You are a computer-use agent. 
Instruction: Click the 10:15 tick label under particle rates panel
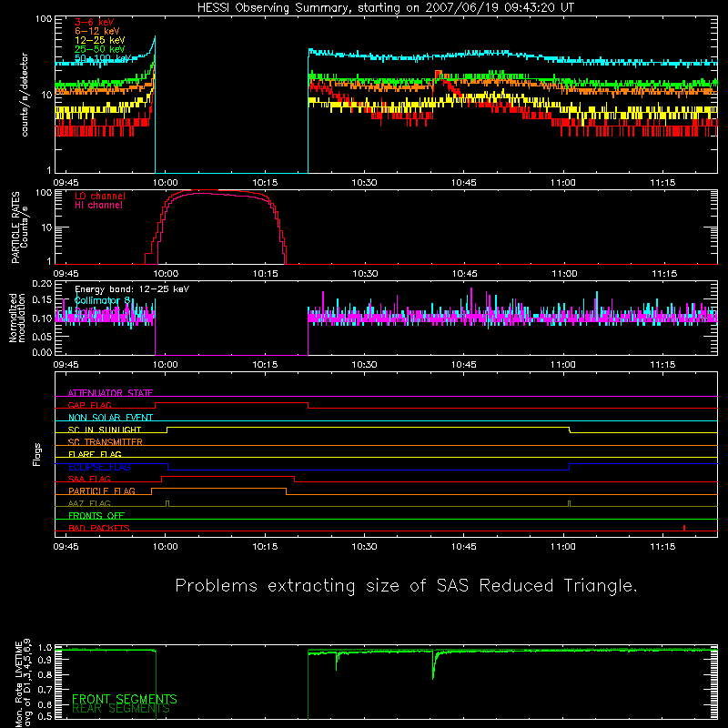click(x=266, y=274)
